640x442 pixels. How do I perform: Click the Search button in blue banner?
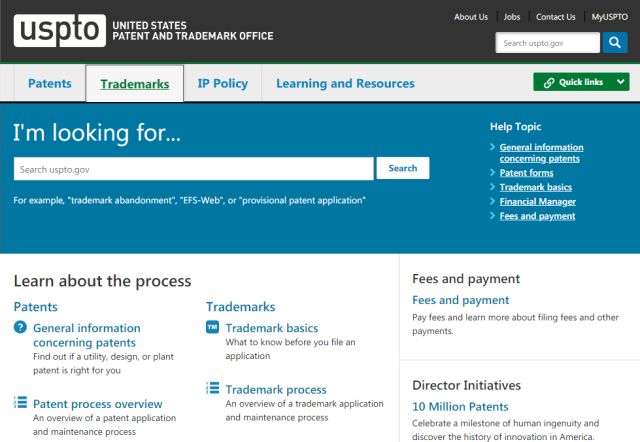coord(403,168)
